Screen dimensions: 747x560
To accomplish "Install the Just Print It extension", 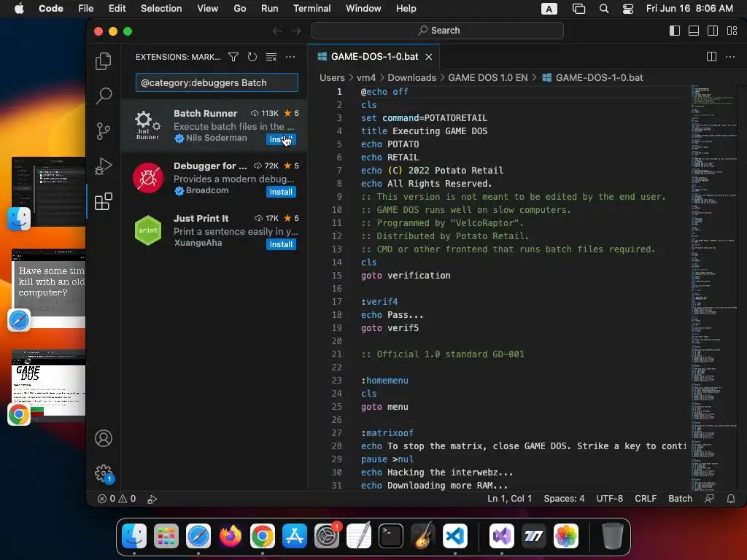I will coord(281,244).
